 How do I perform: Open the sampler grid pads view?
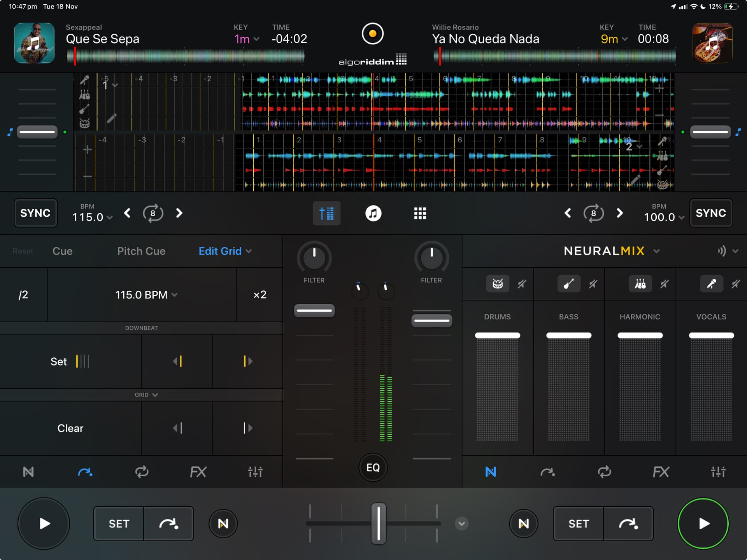420,213
